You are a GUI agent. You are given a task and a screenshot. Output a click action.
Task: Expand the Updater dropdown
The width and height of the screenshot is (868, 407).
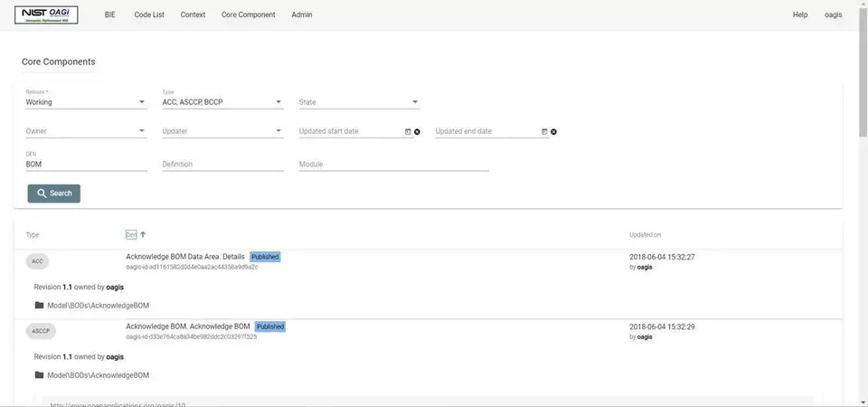(x=222, y=131)
